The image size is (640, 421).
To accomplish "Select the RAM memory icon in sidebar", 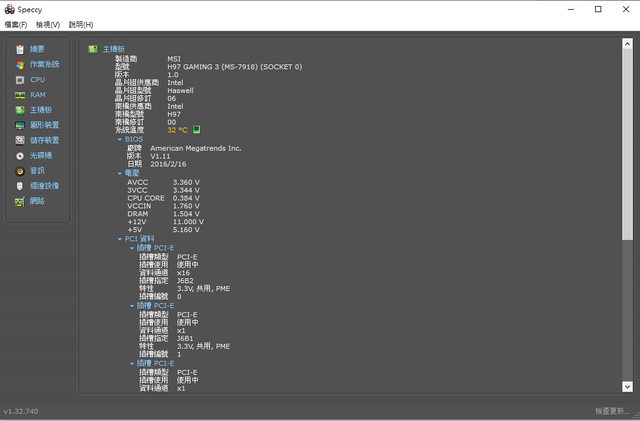I will point(19,95).
